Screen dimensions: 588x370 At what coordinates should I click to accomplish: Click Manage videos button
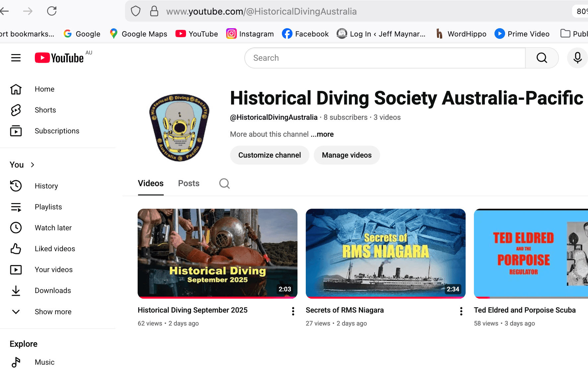[x=347, y=155]
